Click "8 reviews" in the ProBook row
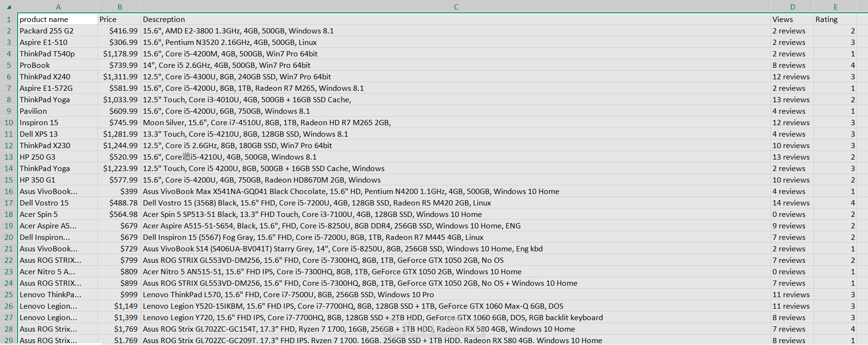The image size is (868, 345). pyautogui.click(x=792, y=65)
